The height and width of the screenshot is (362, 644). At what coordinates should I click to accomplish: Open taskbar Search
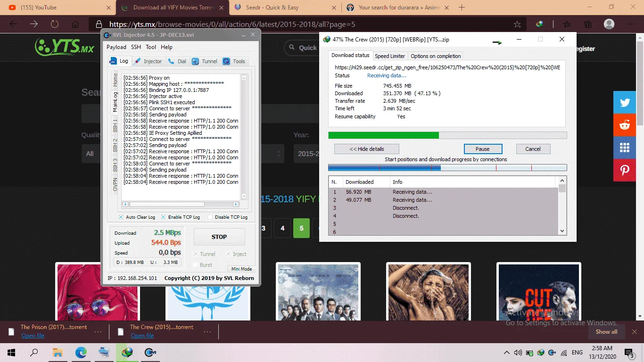point(34,352)
